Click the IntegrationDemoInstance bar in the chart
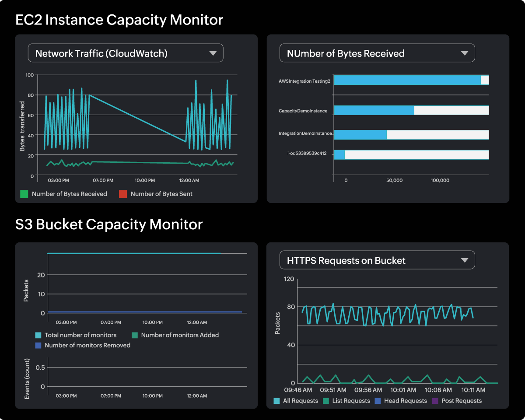This screenshot has width=525, height=420. [360, 135]
